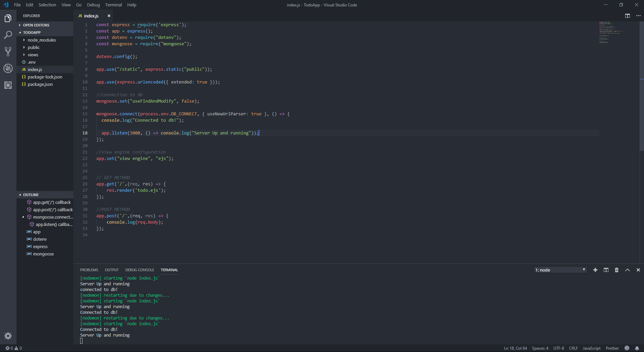Image resolution: width=644 pixels, height=352 pixels.
Task: Open the feedback smiley icon
Action: pos(627,348)
